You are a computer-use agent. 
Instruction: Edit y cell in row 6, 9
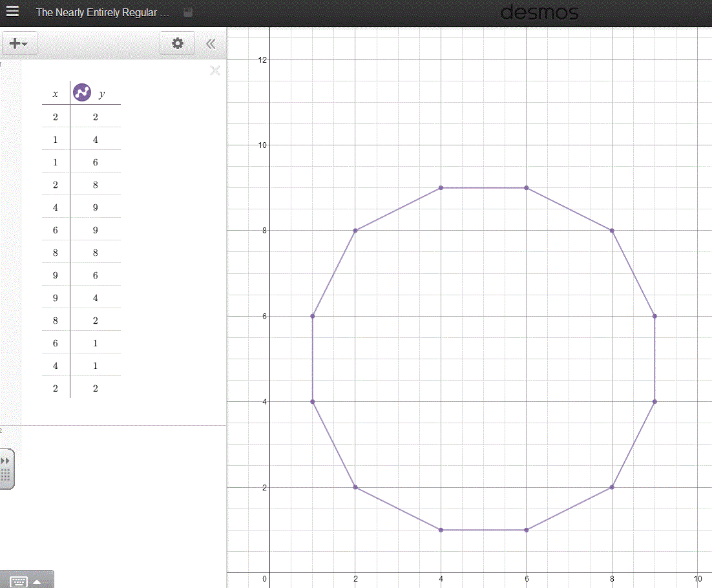tap(96, 230)
